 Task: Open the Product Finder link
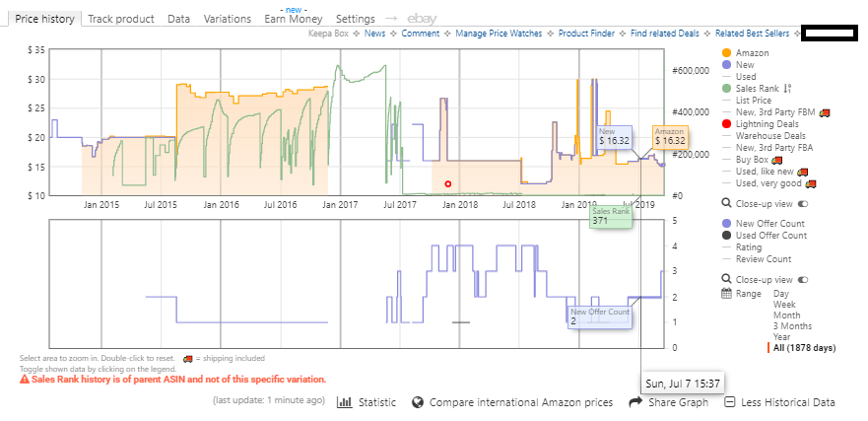pyautogui.click(x=586, y=34)
